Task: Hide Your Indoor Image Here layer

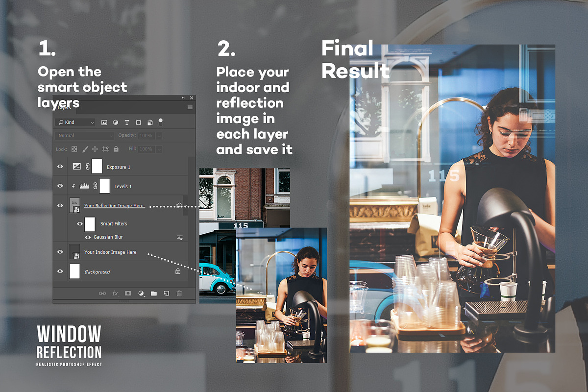Action: click(x=60, y=252)
